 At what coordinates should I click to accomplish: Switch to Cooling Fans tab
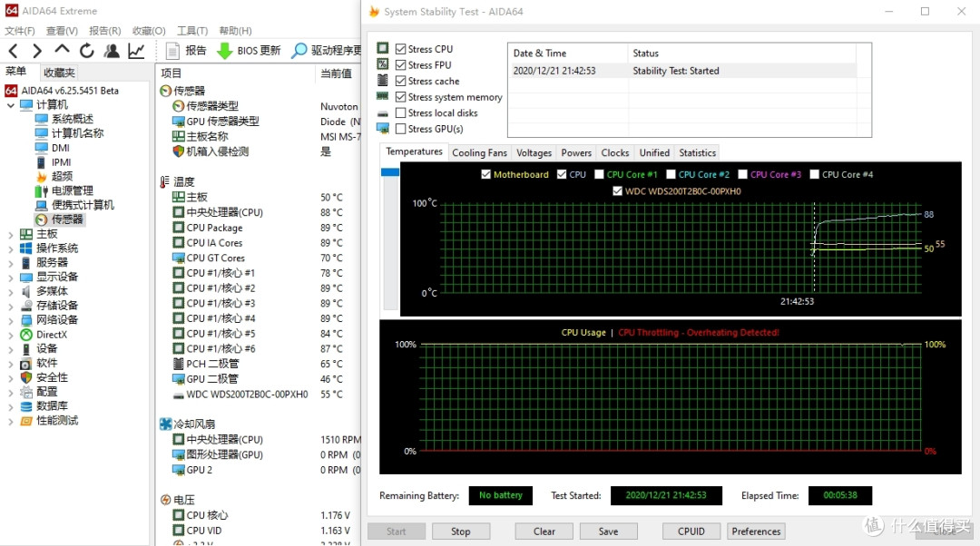point(479,153)
